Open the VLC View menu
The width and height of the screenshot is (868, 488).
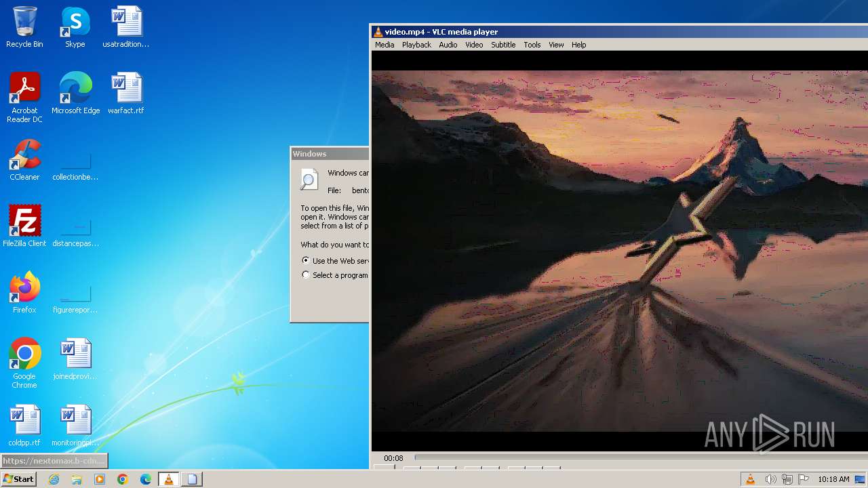[556, 45]
